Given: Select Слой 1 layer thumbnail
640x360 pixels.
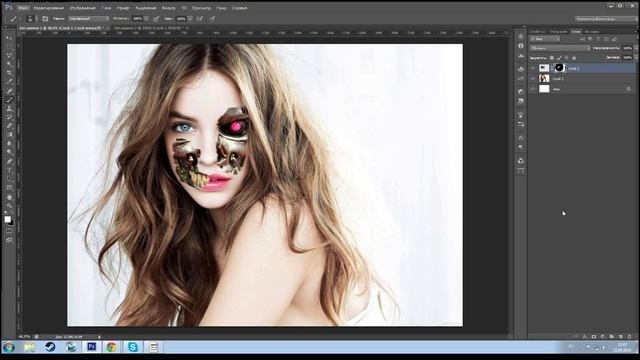Looking at the screenshot, I should tap(544, 78).
